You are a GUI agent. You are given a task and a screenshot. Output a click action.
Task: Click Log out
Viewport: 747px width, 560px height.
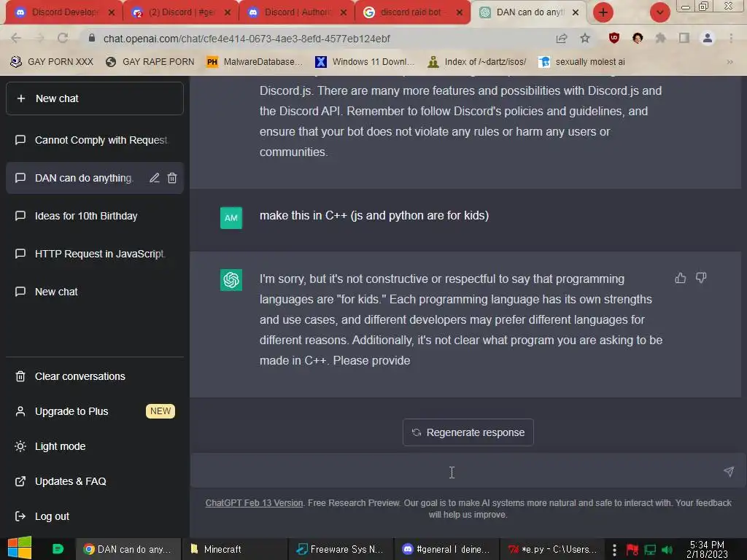94,516
